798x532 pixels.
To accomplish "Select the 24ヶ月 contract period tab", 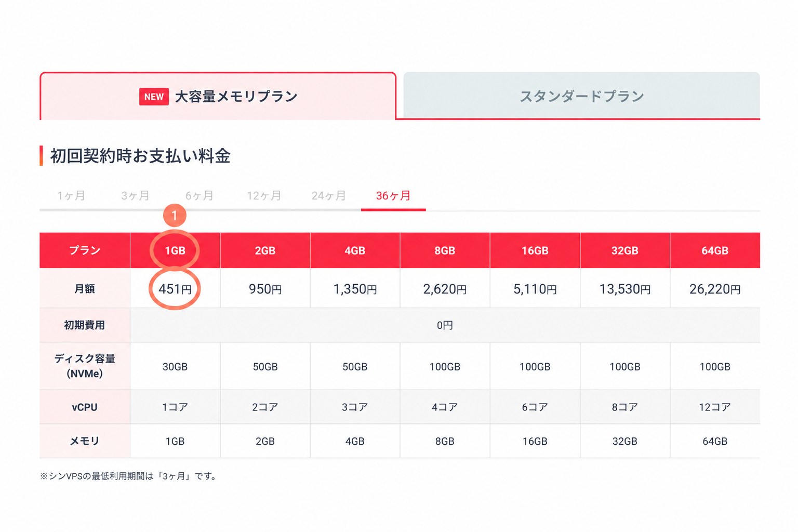I will coord(329,196).
